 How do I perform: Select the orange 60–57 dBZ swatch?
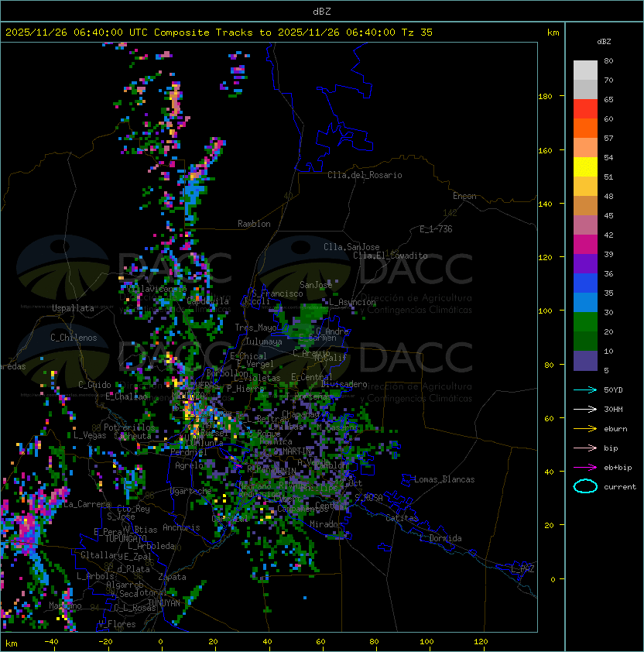click(585, 128)
